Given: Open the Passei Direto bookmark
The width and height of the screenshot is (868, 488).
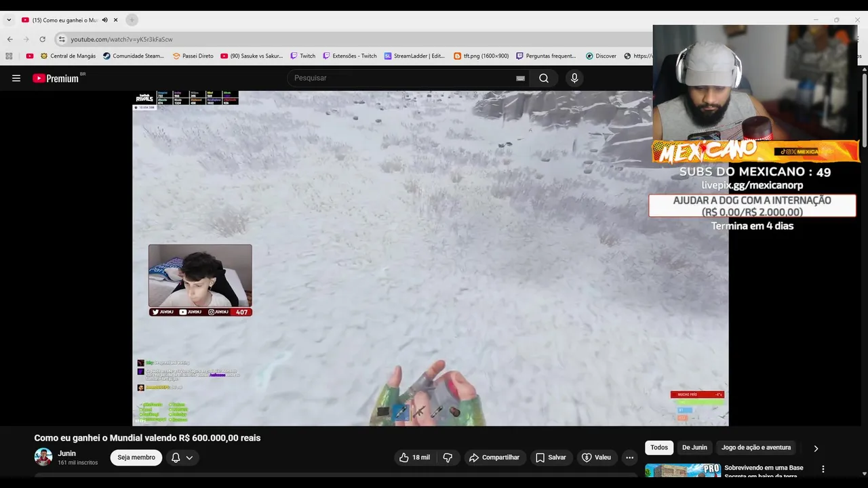Looking at the screenshot, I should [x=193, y=56].
